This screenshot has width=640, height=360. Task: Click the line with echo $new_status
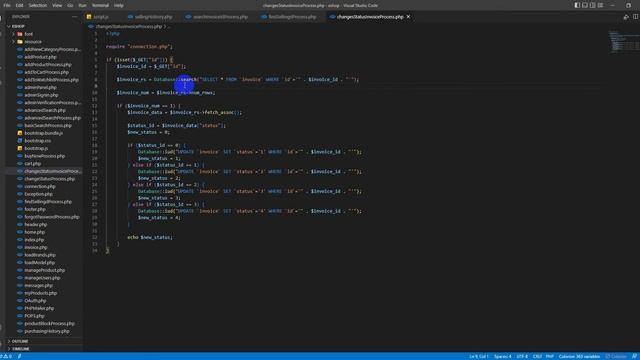(150, 237)
